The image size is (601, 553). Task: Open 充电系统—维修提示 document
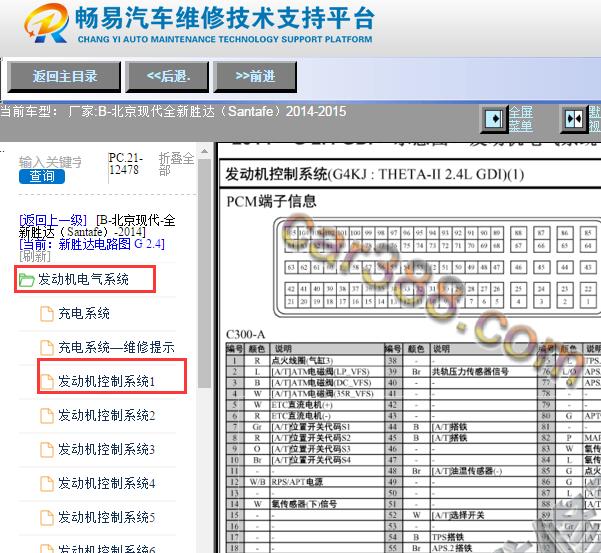tap(116, 347)
